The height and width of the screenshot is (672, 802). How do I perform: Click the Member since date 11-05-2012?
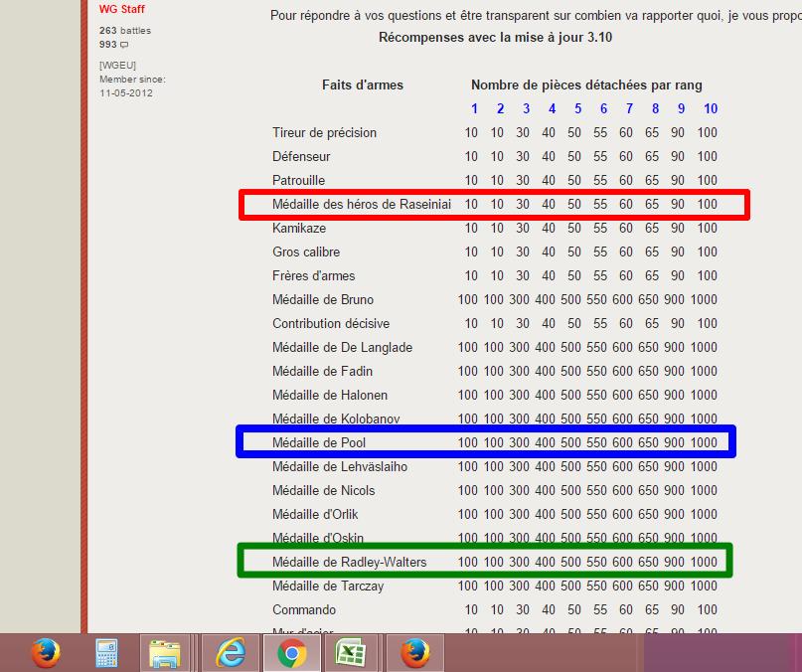[x=126, y=93]
